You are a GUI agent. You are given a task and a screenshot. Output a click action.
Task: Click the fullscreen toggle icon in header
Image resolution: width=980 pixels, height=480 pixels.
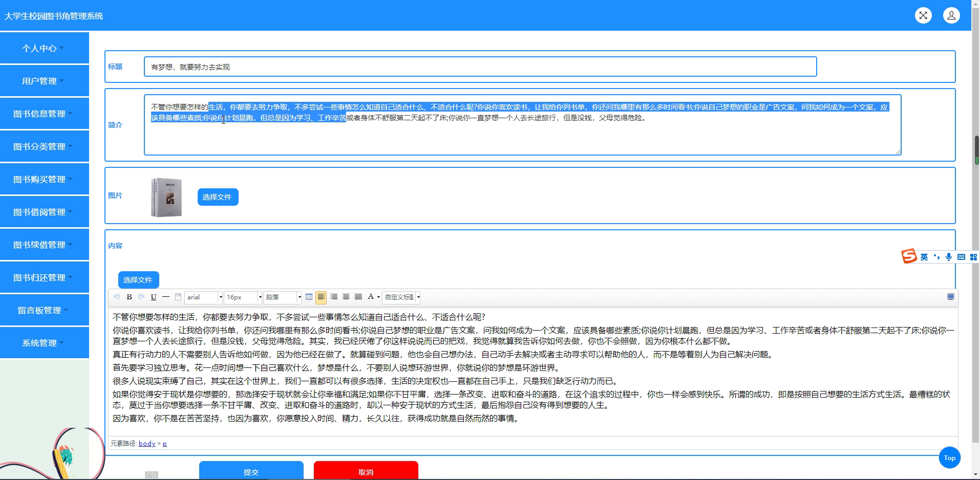(x=923, y=15)
